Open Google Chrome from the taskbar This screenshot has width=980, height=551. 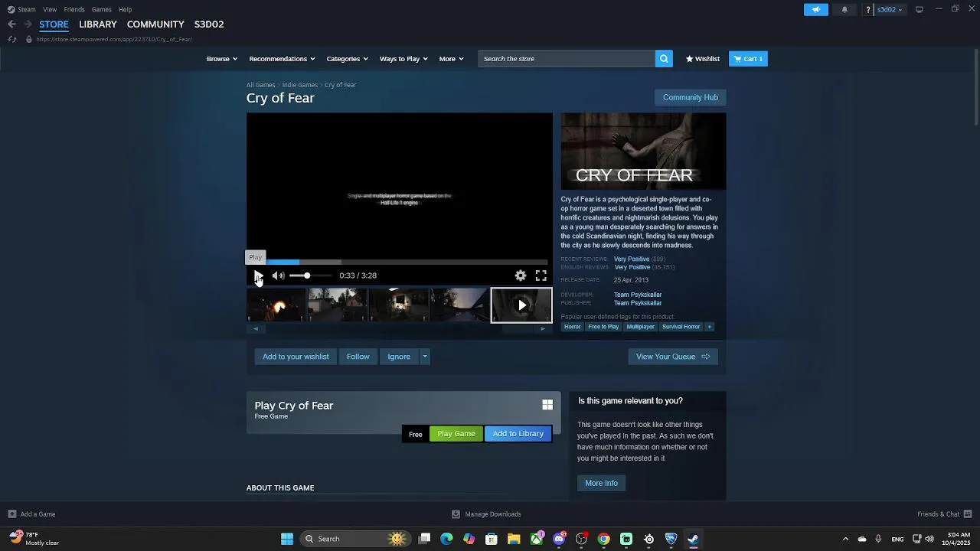click(x=604, y=539)
